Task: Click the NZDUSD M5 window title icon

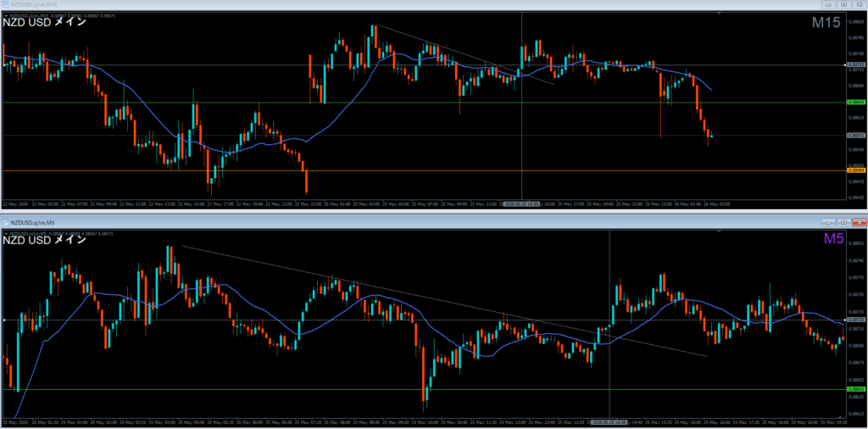Action: tap(6, 222)
